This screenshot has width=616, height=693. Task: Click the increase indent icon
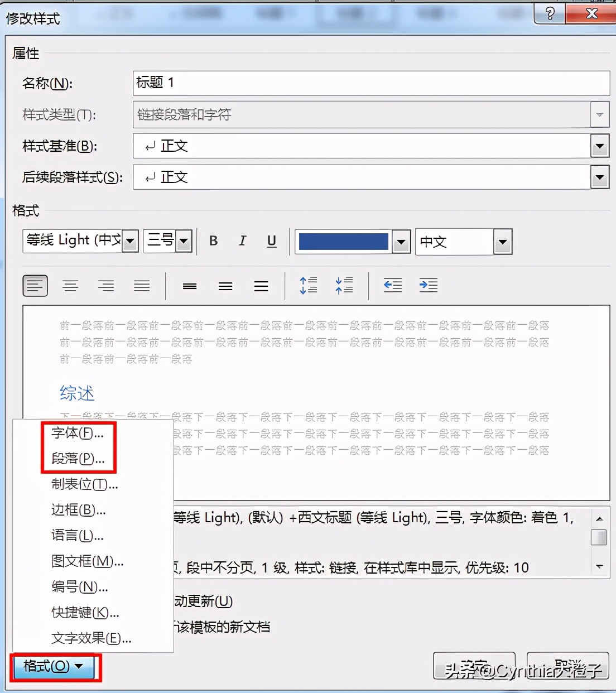[x=429, y=285]
